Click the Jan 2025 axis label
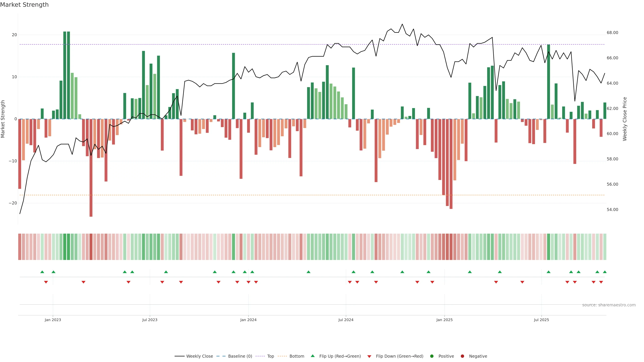 tap(444, 320)
